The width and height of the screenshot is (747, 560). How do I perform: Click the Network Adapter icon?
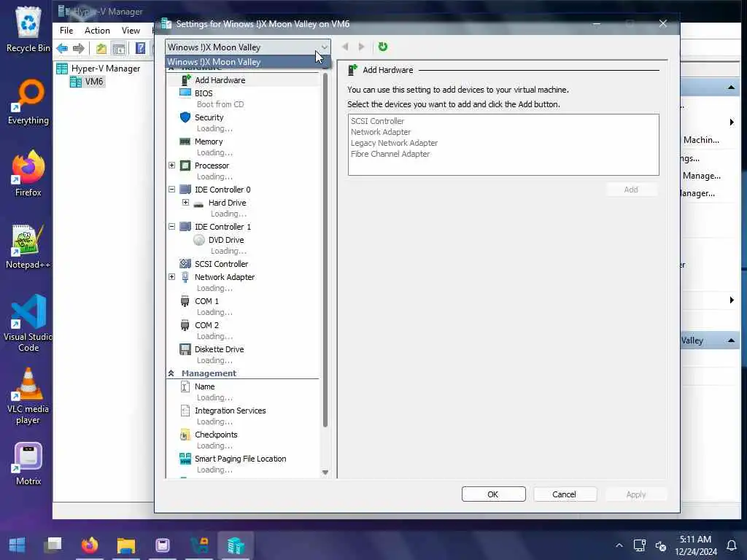pyautogui.click(x=185, y=277)
